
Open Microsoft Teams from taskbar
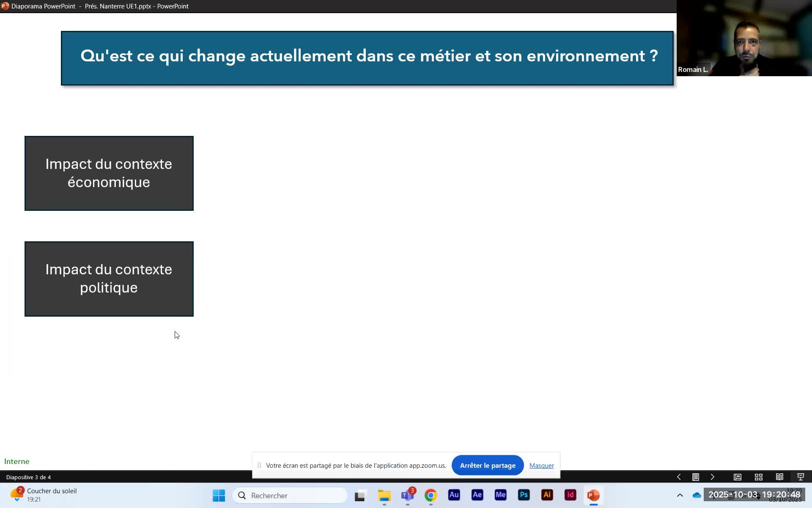[407, 495]
